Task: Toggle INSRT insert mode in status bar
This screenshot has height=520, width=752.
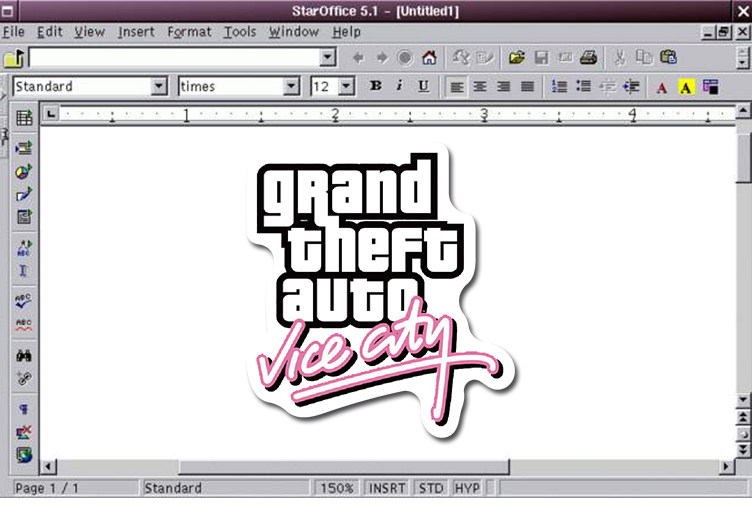Action: click(387, 488)
